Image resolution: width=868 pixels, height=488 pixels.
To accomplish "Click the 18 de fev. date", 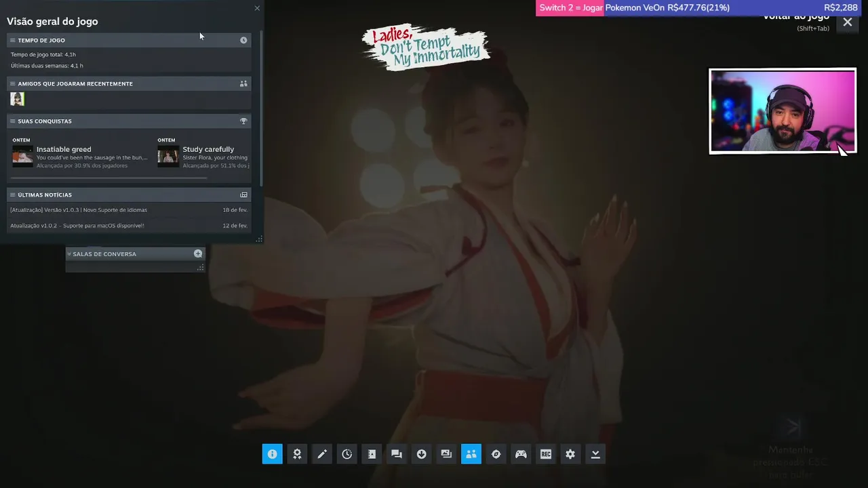I will click(x=235, y=210).
